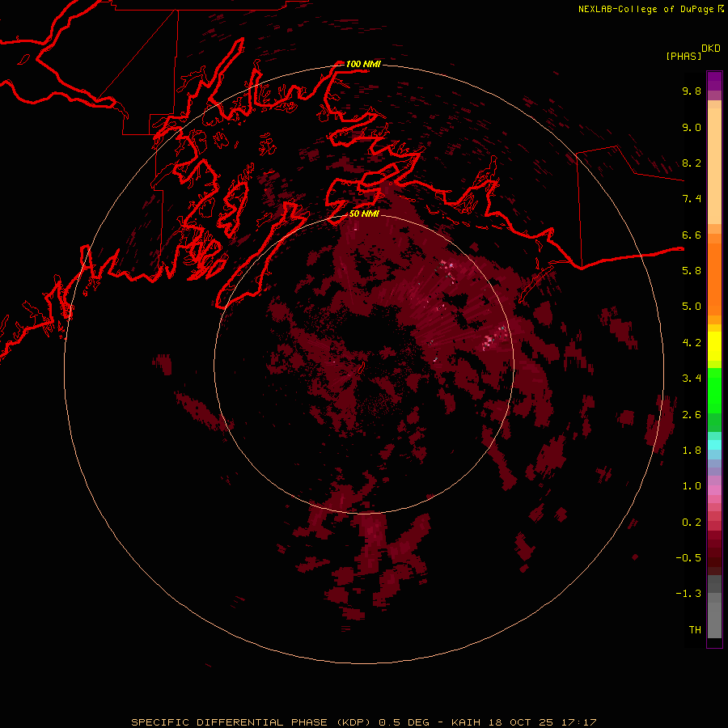Image resolution: width=728 pixels, height=728 pixels.
Task: Click the 3.4 legend value
Action: 692,379
